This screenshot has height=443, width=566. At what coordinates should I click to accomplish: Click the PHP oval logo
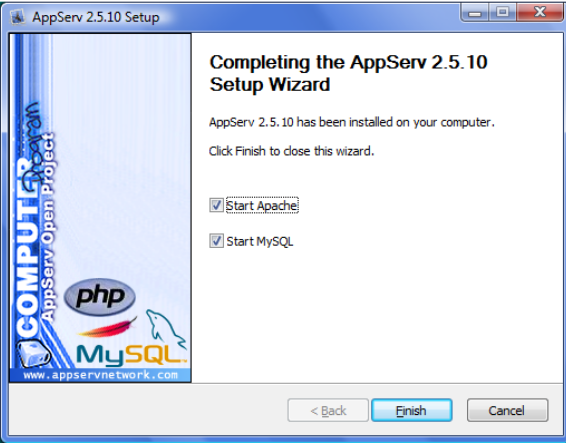coord(100,297)
